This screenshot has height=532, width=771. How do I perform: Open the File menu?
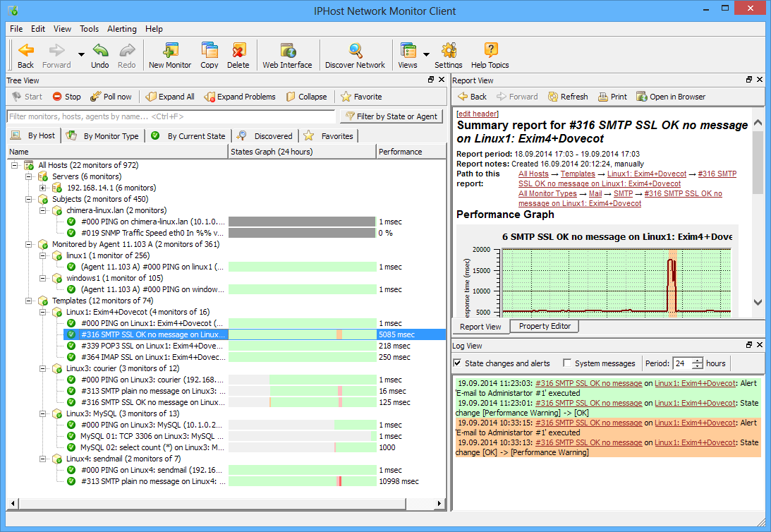(16, 29)
